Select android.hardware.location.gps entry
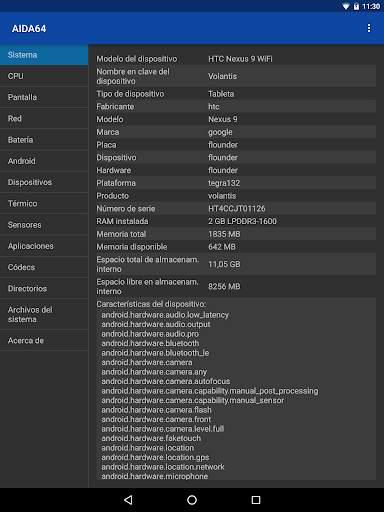The width and height of the screenshot is (384, 512). [x=155, y=457]
